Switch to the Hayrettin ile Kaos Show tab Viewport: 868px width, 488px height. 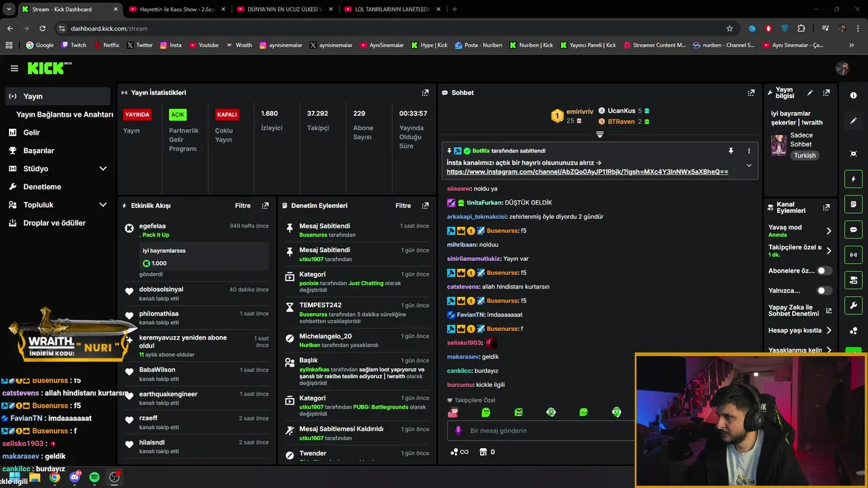(x=176, y=9)
